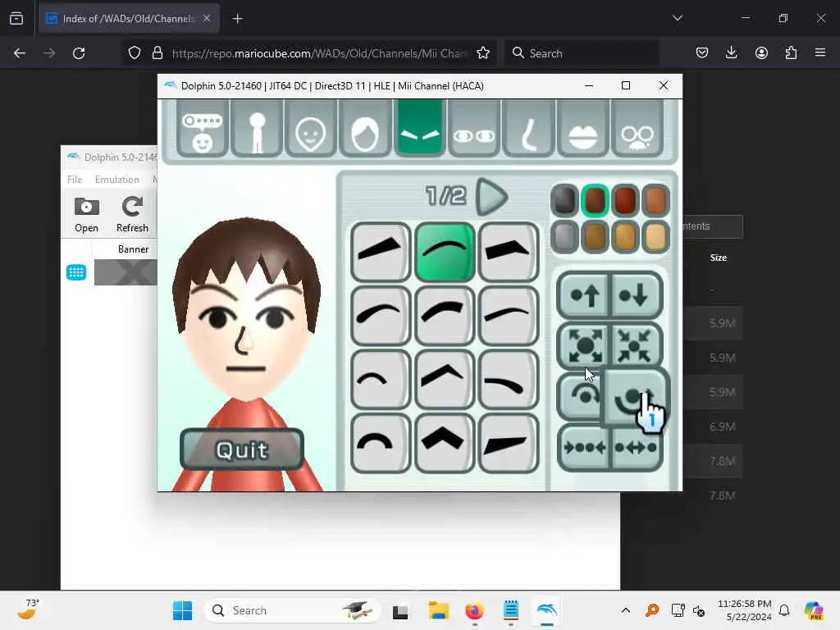Click the Wii platform icon in game list

click(x=76, y=272)
